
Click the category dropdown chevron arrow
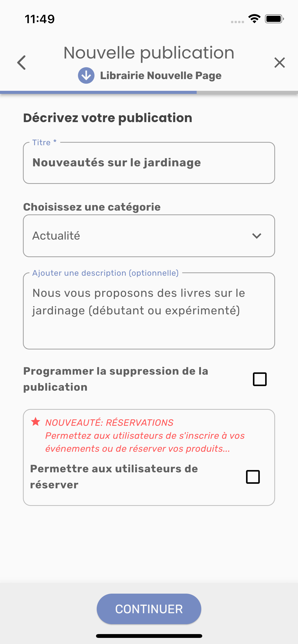256,236
